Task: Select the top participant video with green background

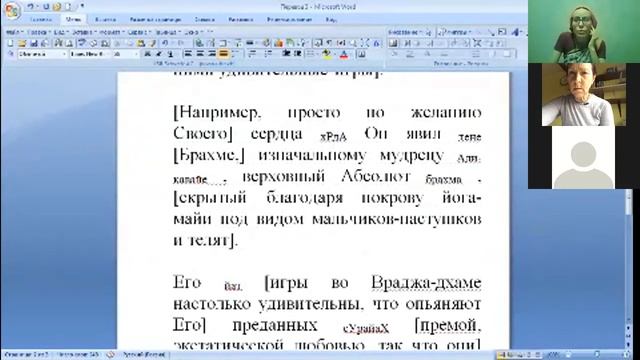Action: pyautogui.click(x=584, y=31)
